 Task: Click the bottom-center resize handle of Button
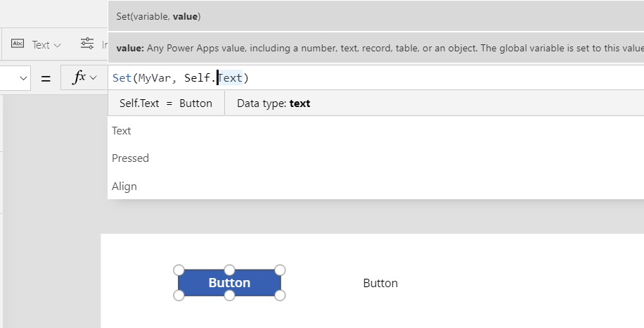[x=229, y=296]
